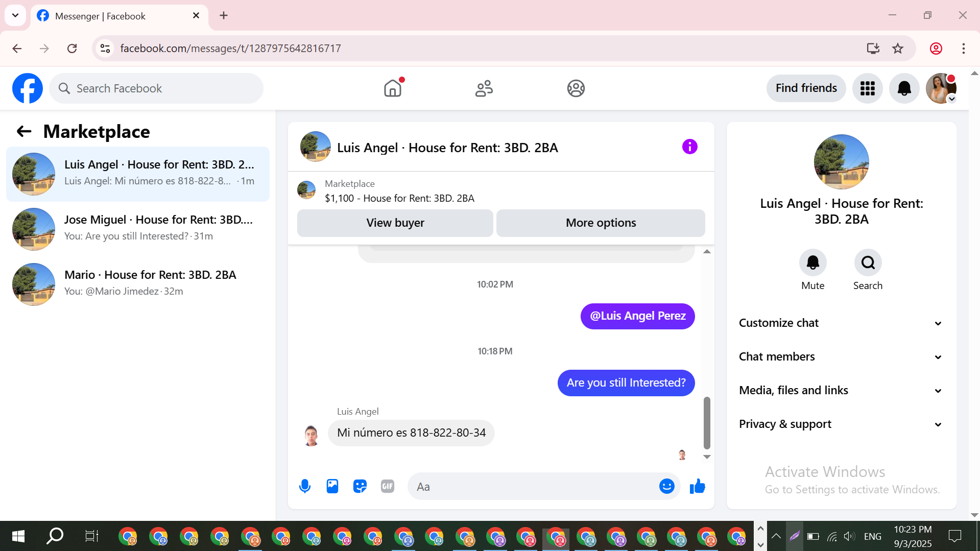Image resolution: width=980 pixels, height=551 pixels.
Task: Select the Messenger | Facebook tab
Action: coord(119,16)
